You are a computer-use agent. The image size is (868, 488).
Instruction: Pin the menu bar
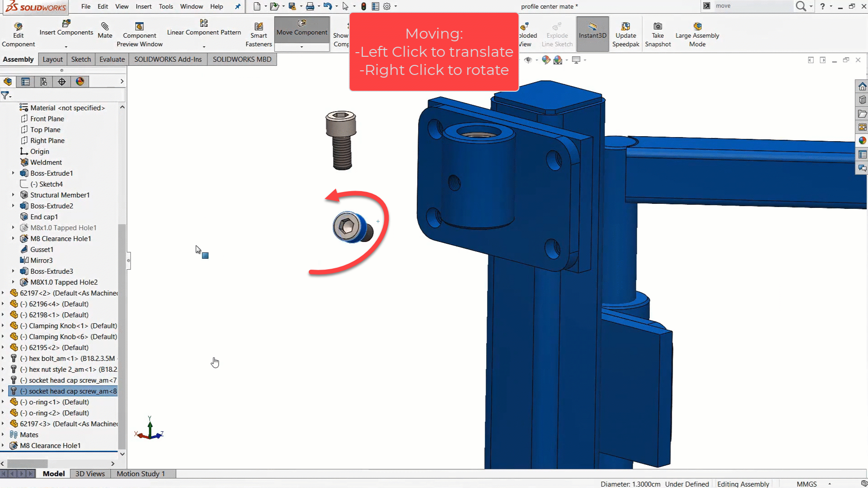(x=237, y=6)
